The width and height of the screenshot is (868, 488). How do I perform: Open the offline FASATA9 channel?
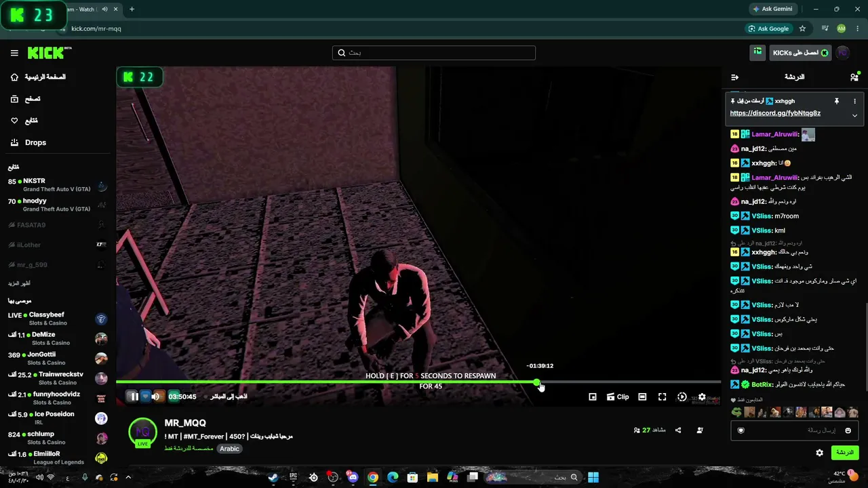coord(58,225)
